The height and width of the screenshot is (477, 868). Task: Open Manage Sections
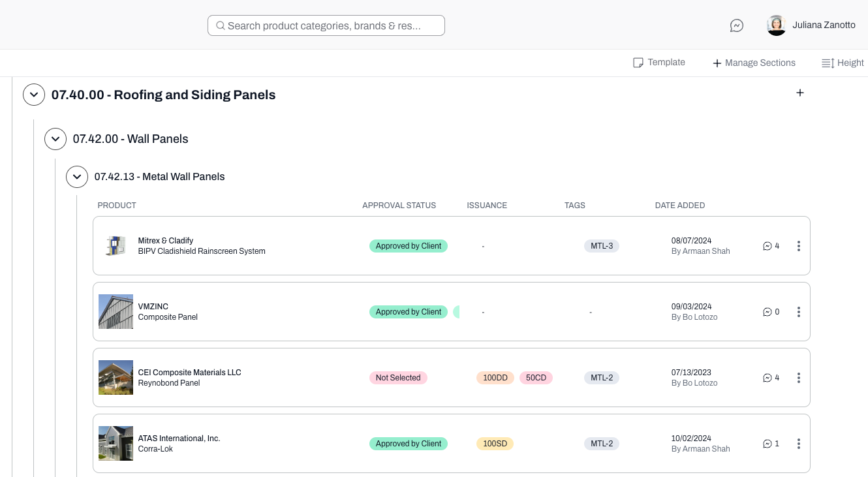click(x=754, y=63)
